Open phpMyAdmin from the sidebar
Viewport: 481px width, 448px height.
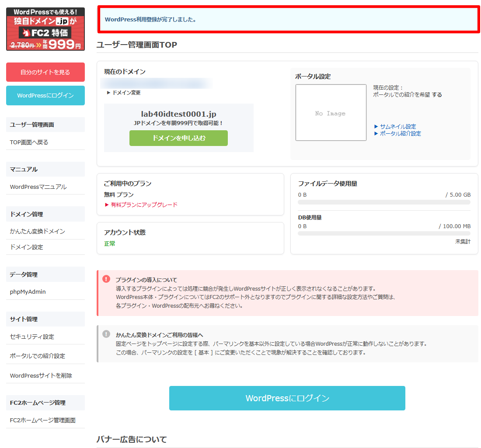pyautogui.click(x=28, y=292)
